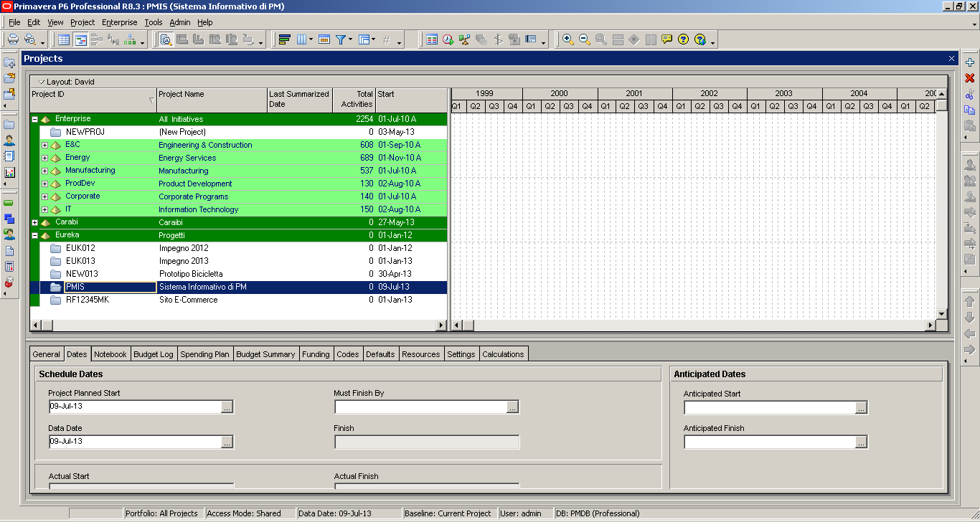Open Help with the yellow question-mark icon
The height and width of the screenshot is (522, 980).
683,40
